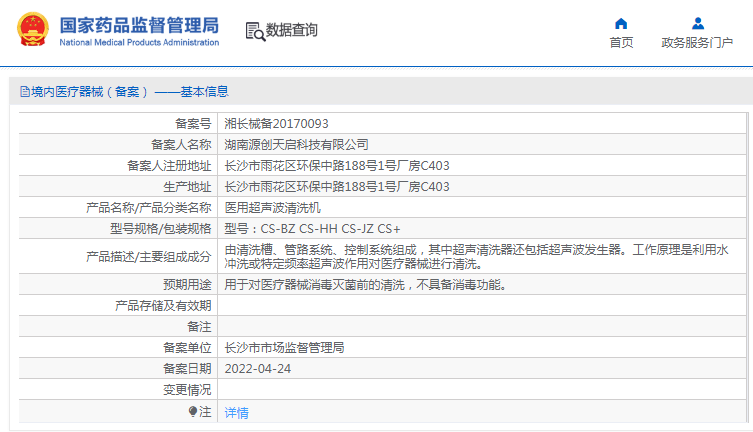753x432 pixels.
Task: Select section title 境内医疗器械（备案）——基本信息
Action: pos(130,92)
